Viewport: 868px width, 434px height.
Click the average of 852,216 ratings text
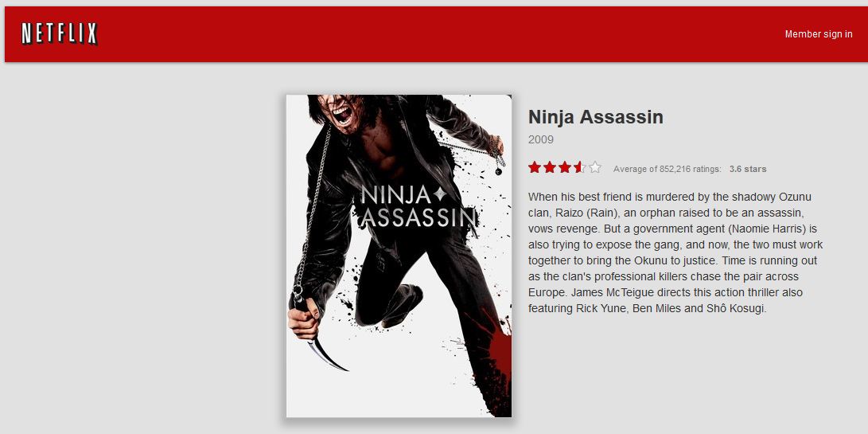[x=667, y=169]
